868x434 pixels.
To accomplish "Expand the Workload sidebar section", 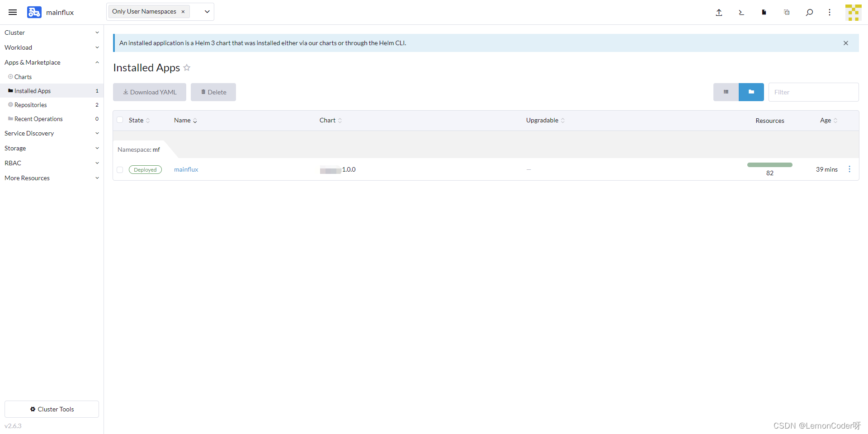I will [52, 47].
